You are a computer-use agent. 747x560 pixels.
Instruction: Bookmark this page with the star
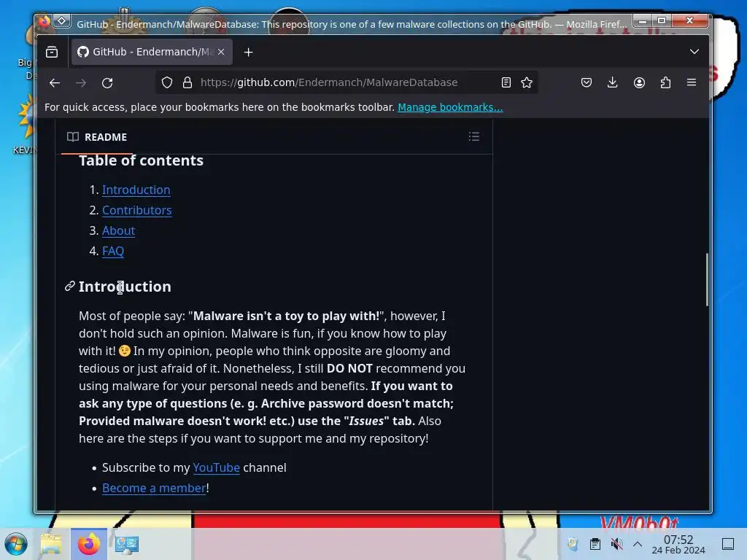tap(527, 82)
